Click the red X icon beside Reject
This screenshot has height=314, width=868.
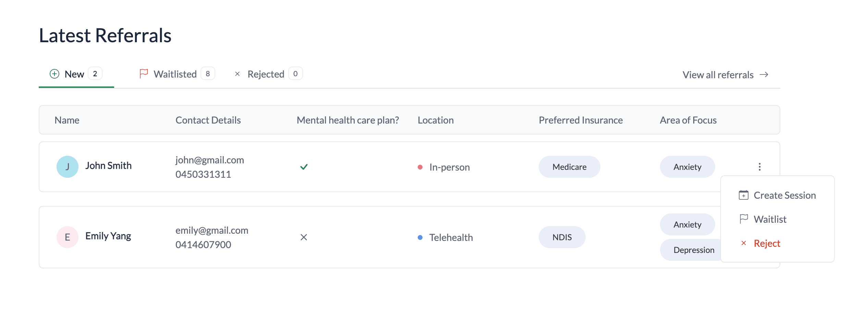pyautogui.click(x=744, y=243)
